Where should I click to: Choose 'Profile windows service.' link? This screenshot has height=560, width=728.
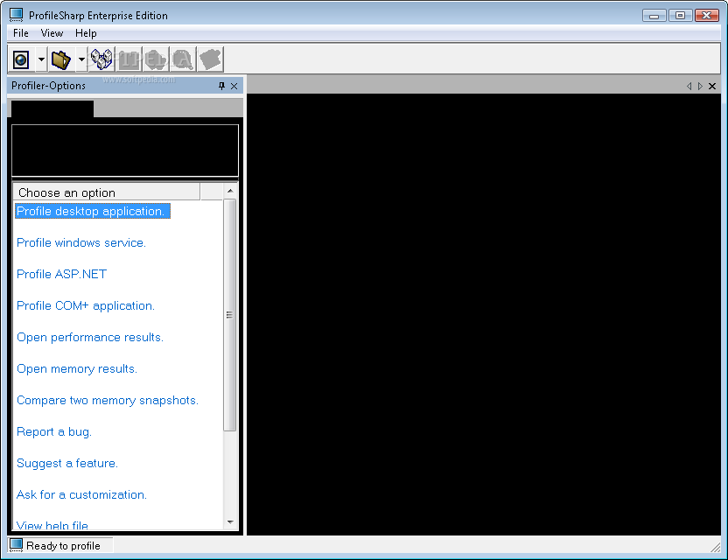[81, 242]
